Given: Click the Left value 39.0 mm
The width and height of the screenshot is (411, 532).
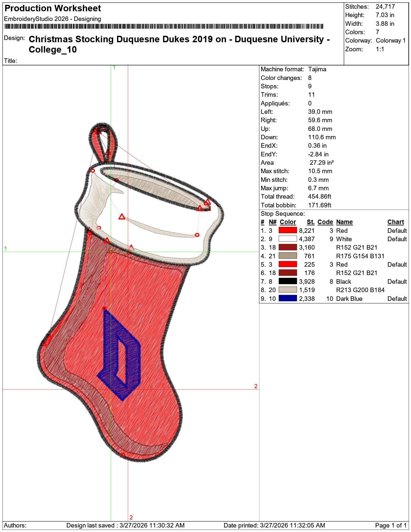Looking at the screenshot, I should pos(320,112).
